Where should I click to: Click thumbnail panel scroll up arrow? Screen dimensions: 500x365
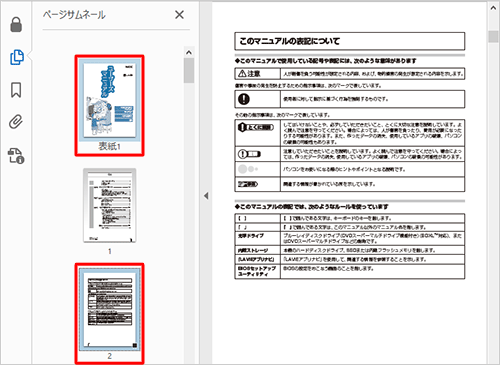coord(189,52)
